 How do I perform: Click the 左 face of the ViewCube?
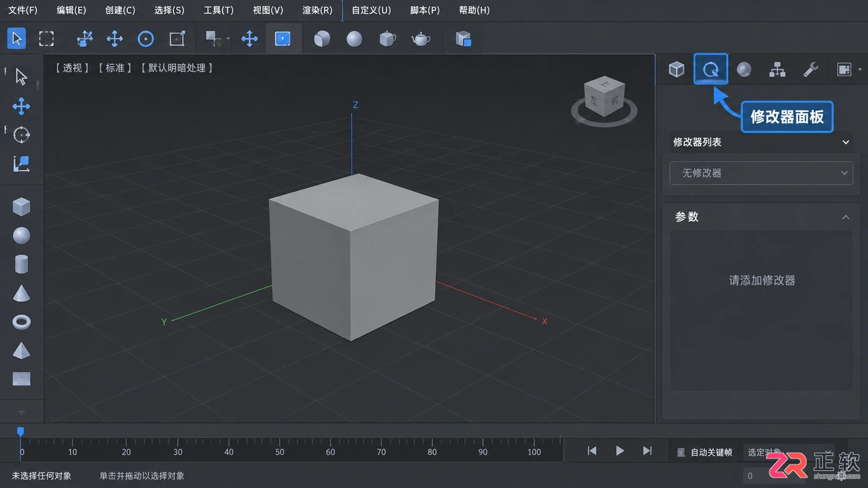click(595, 101)
